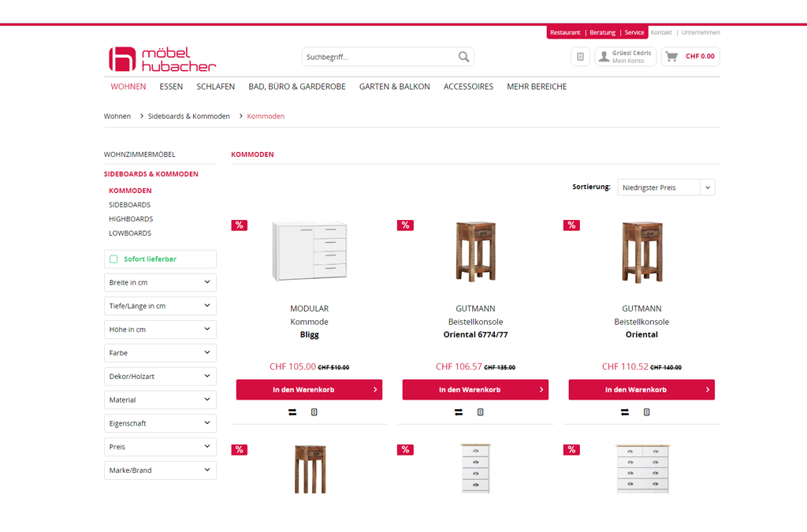The height and width of the screenshot is (532, 807).
Task: Click the Suchbegriff search field
Action: pos(378,57)
